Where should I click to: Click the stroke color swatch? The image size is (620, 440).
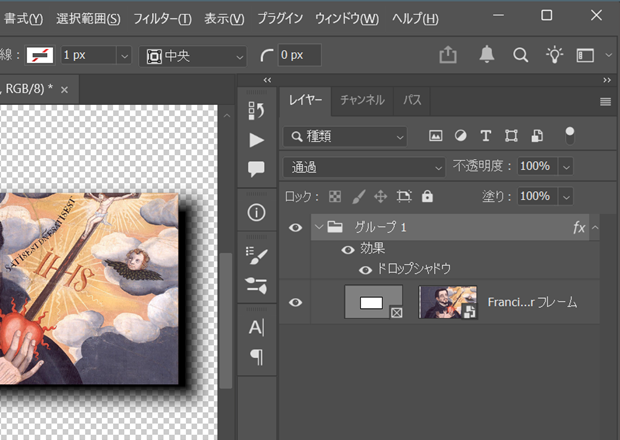[38, 55]
